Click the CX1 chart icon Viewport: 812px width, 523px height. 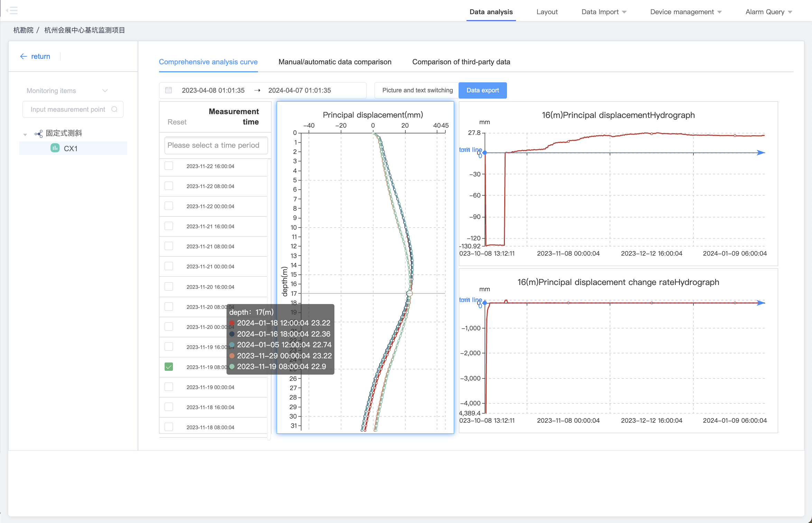pos(55,148)
